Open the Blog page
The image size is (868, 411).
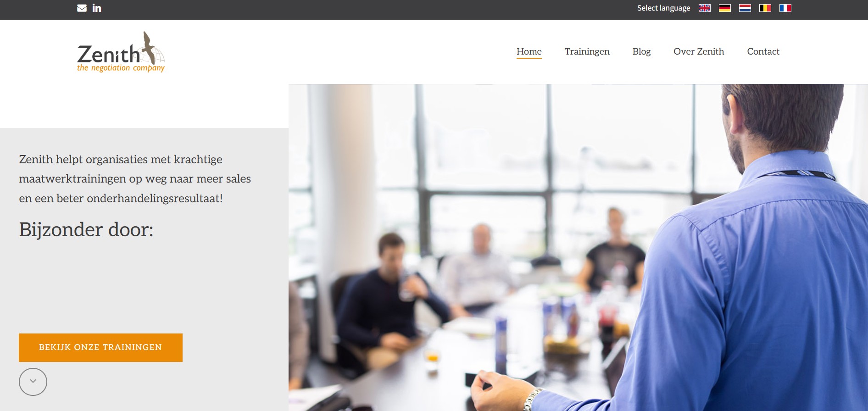[641, 51]
